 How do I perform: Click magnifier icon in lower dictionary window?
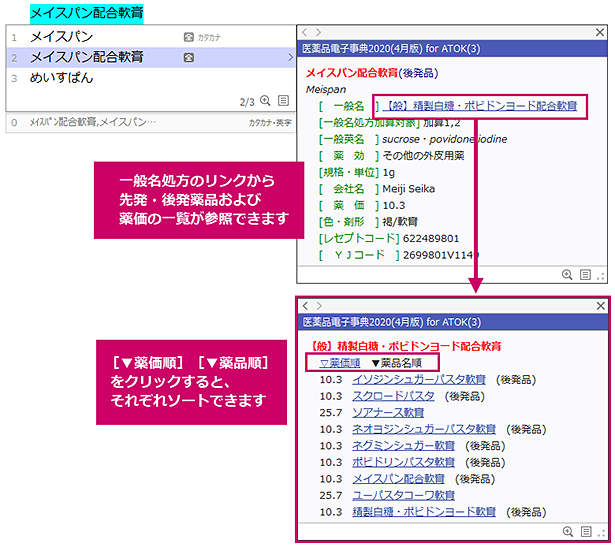(568, 531)
